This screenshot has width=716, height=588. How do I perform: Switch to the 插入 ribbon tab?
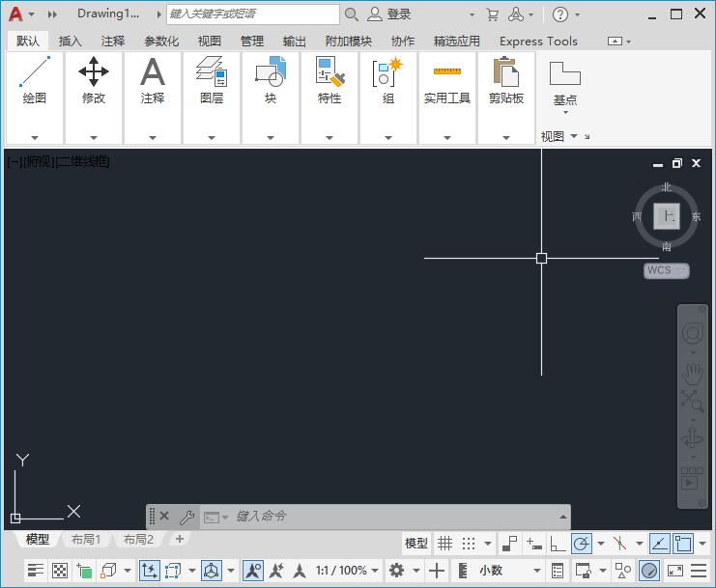70,42
